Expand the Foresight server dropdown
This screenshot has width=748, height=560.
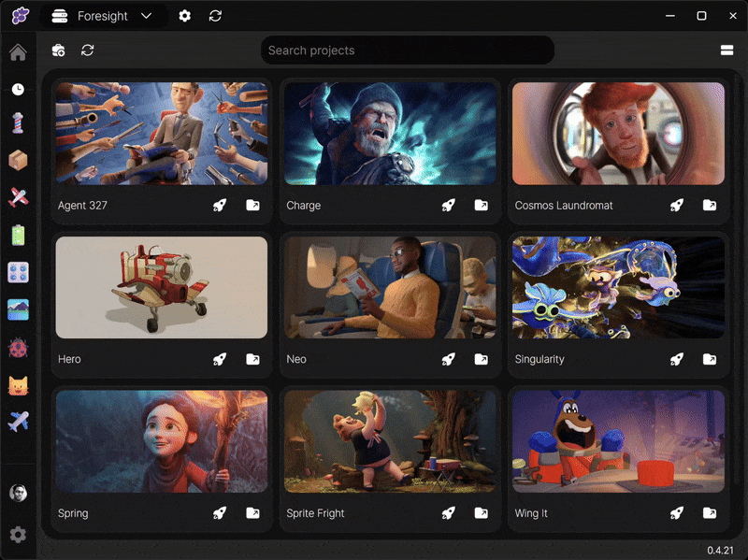click(105, 16)
